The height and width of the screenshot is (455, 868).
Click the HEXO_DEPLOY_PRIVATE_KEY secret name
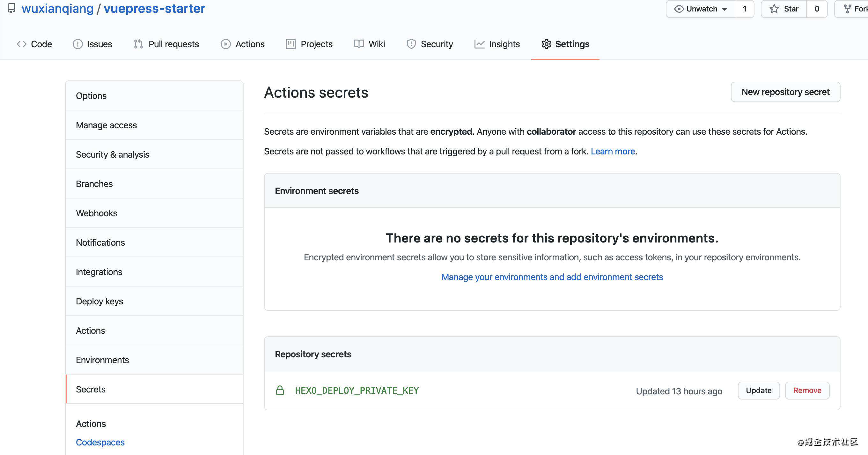[x=357, y=390]
